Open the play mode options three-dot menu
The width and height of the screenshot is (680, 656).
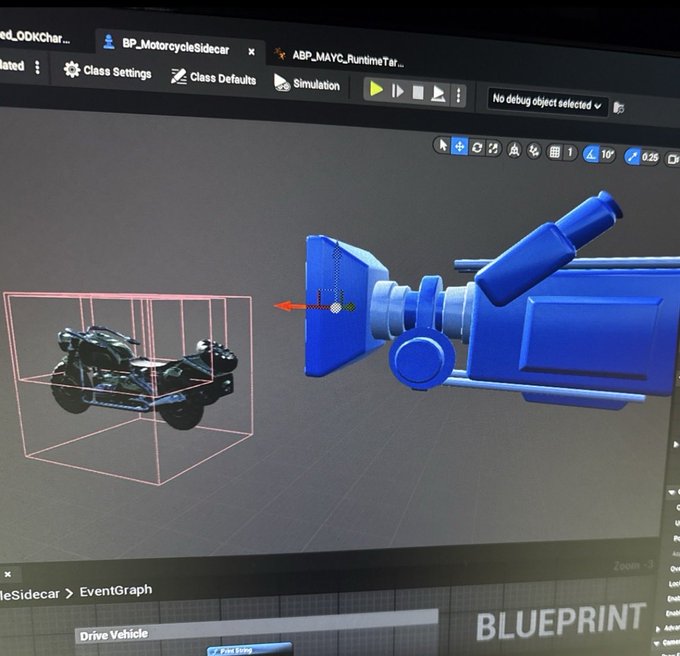[x=458, y=95]
